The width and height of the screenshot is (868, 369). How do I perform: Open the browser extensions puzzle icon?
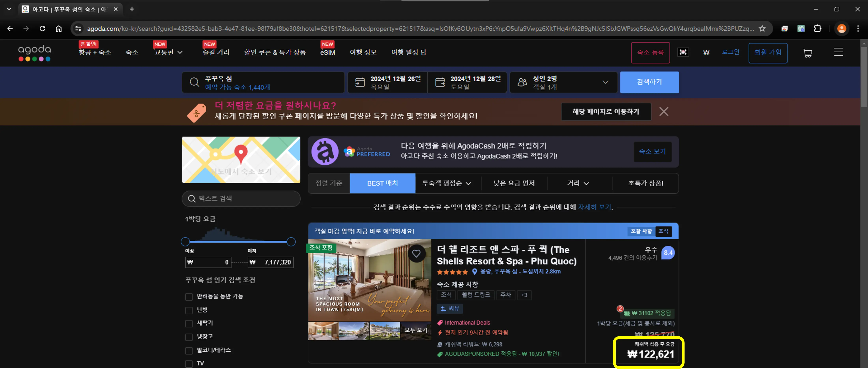click(817, 29)
